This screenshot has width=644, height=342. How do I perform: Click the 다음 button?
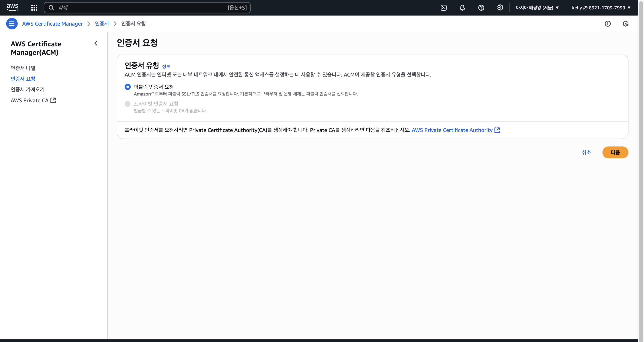615,152
